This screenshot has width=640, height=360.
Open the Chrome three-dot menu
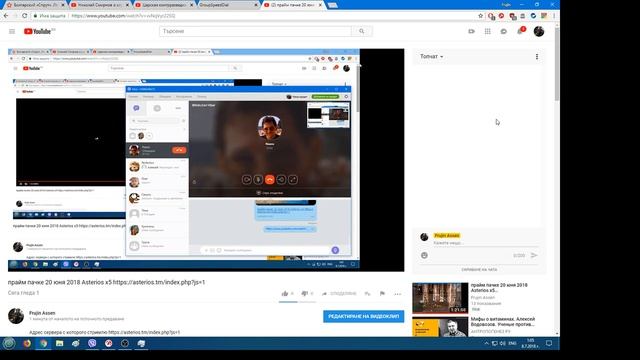(x=554, y=16)
